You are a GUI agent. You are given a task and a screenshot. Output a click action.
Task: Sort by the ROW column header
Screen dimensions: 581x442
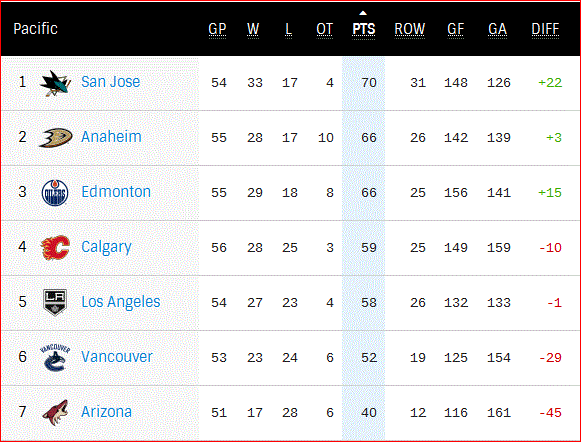409,29
